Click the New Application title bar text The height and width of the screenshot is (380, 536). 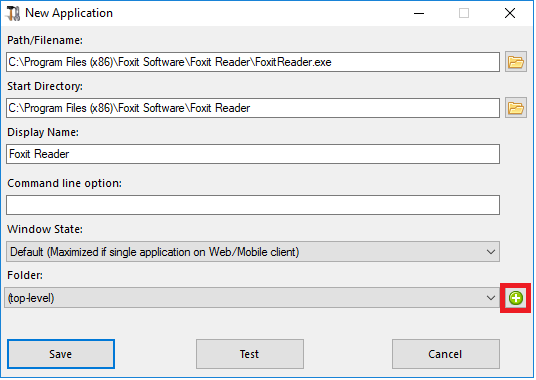pos(69,13)
